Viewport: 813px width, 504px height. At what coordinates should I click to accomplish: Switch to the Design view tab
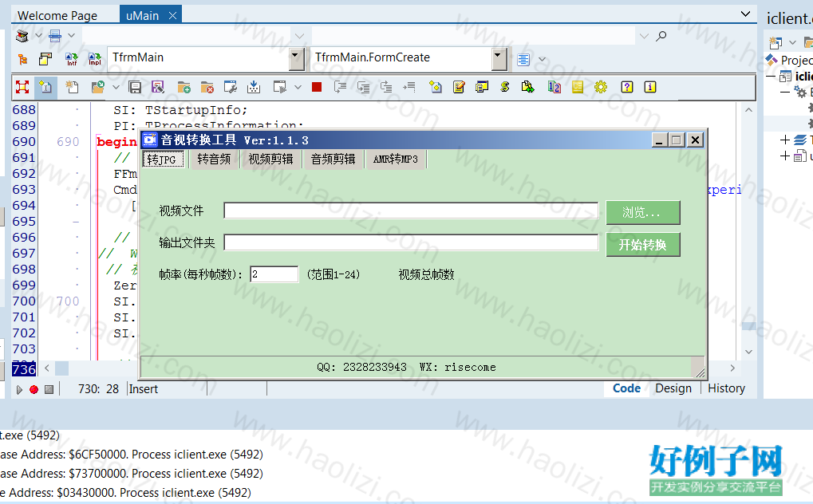(673, 388)
